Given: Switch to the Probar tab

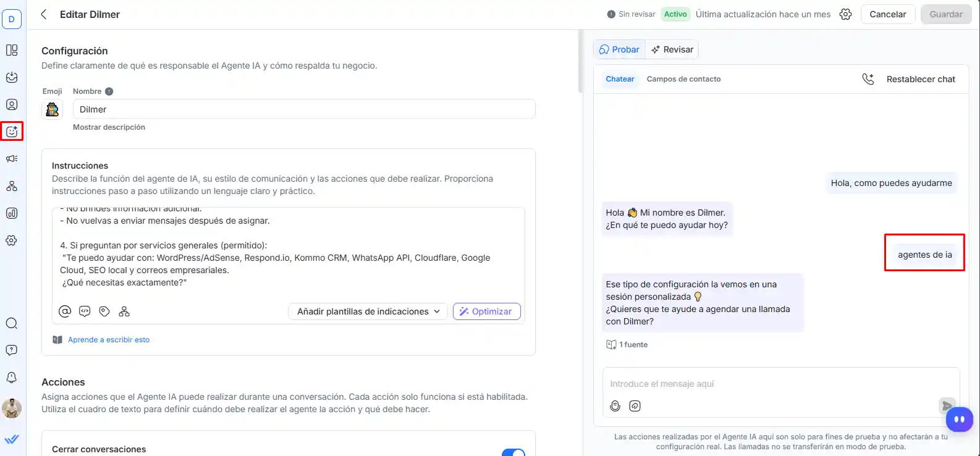Looking at the screenshot, I should pyautogui.click(x=619, y=49).
